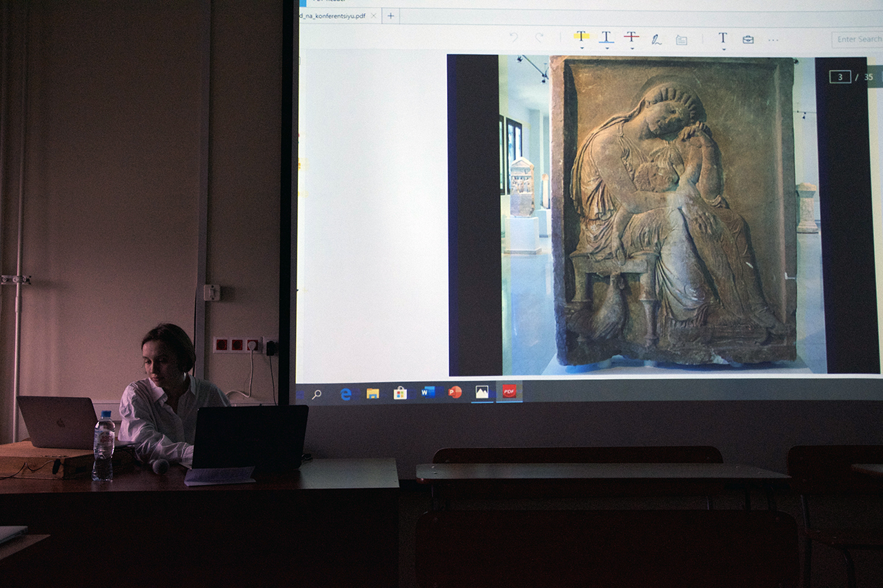Screen dimensions: 883x588
Task: Open Windows taskbar search
Action: [x=317, y=394]
